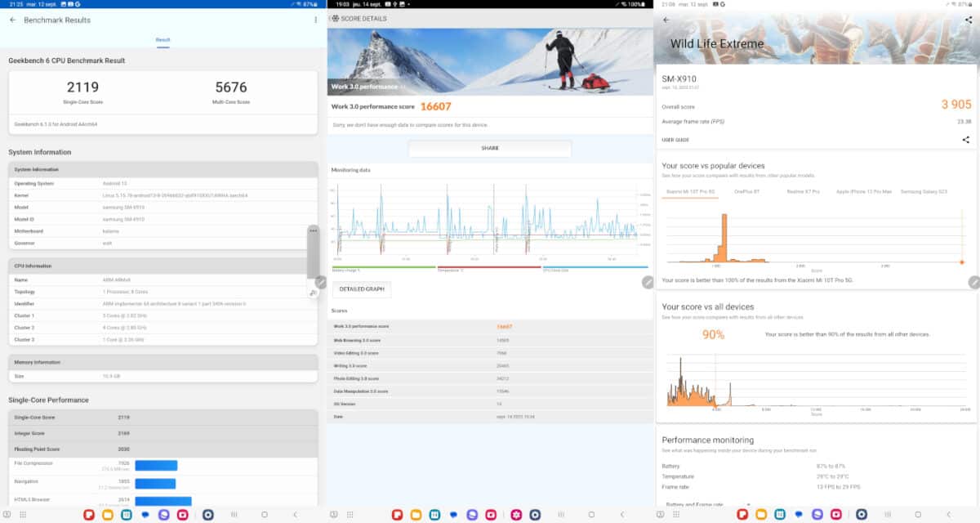Open the app drawer grid in 3DMark taskbar
This screenshot has width=980, height=523.
(675, 515)
